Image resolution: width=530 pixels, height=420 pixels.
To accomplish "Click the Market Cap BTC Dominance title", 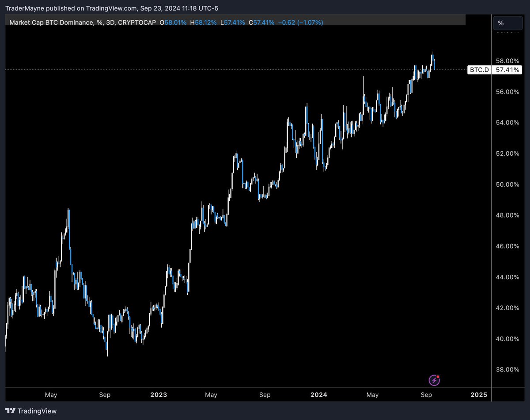I will [x=52, y=22].
